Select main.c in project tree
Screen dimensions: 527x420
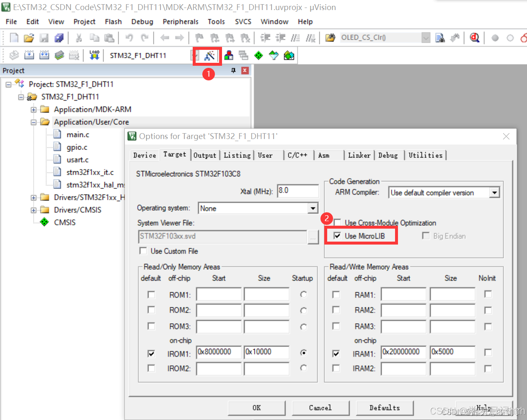[77, 135]
